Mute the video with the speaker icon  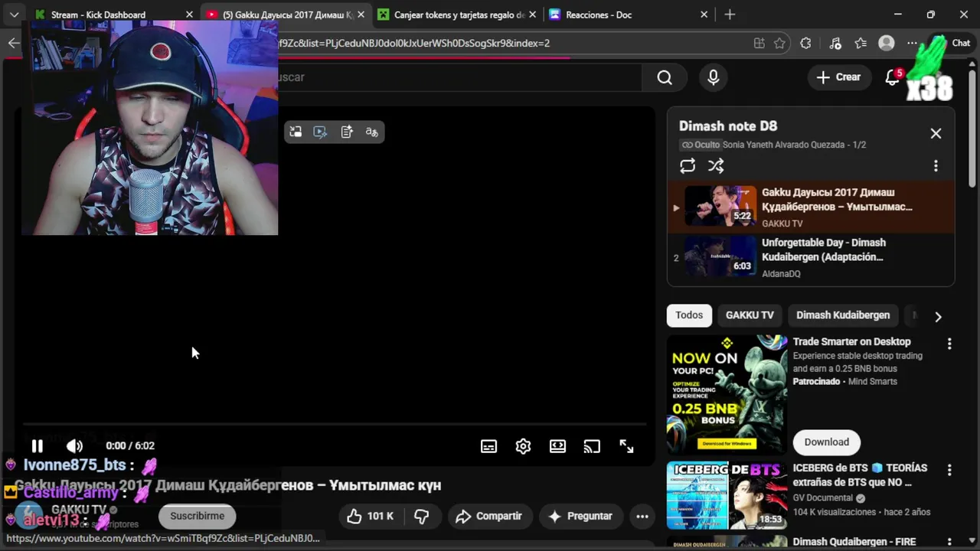point(74,446)
